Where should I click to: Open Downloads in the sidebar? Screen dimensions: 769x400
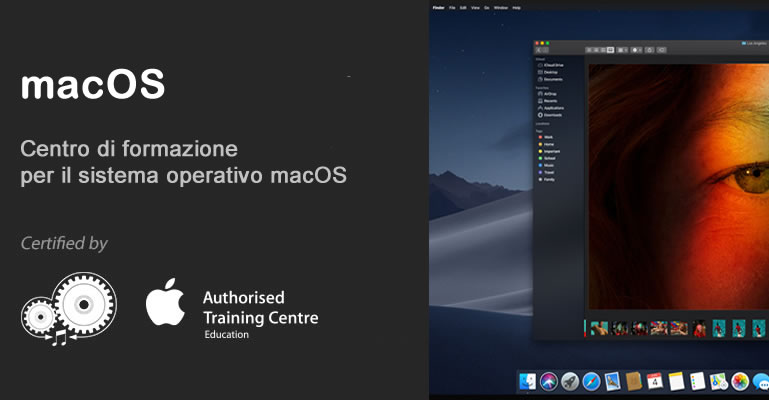click(x=550, y=115)
